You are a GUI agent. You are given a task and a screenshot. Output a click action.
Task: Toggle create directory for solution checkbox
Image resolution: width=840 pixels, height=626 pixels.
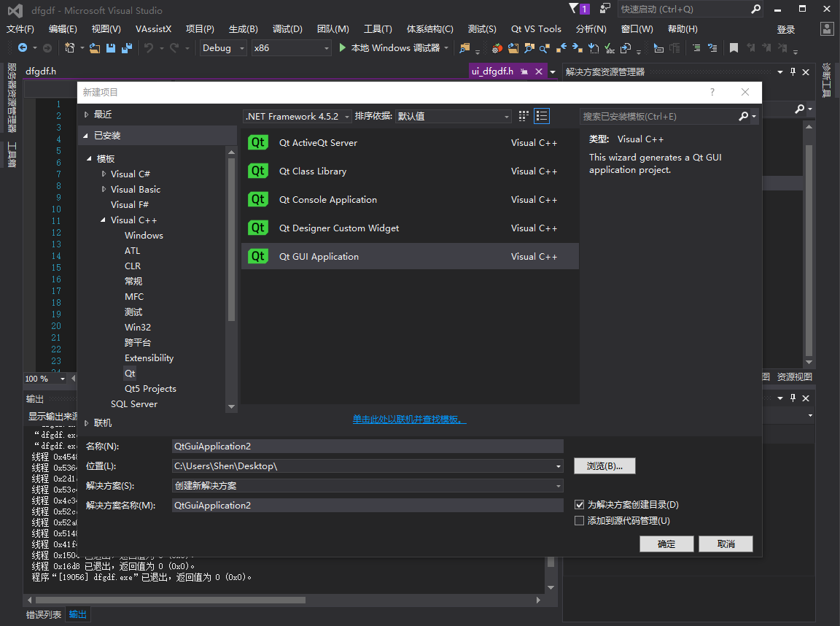(579, 504)
